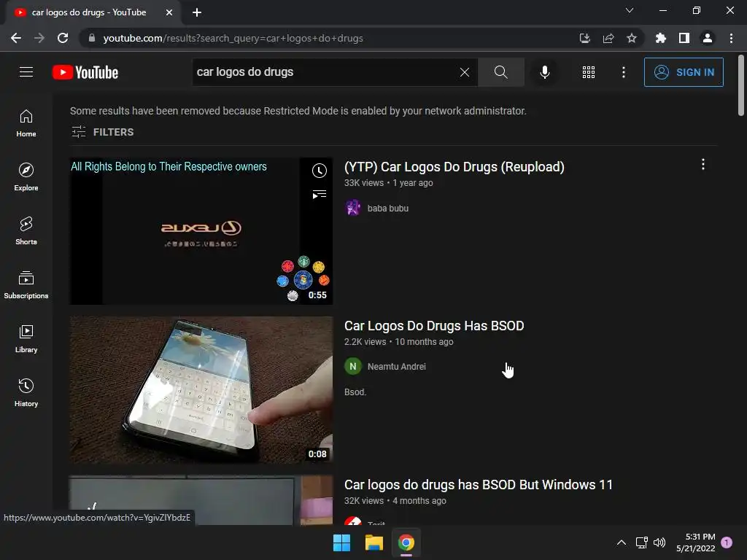Start voice search with microphone icon
This screenshot has width=747, height=560.
(x=544, y=72)
